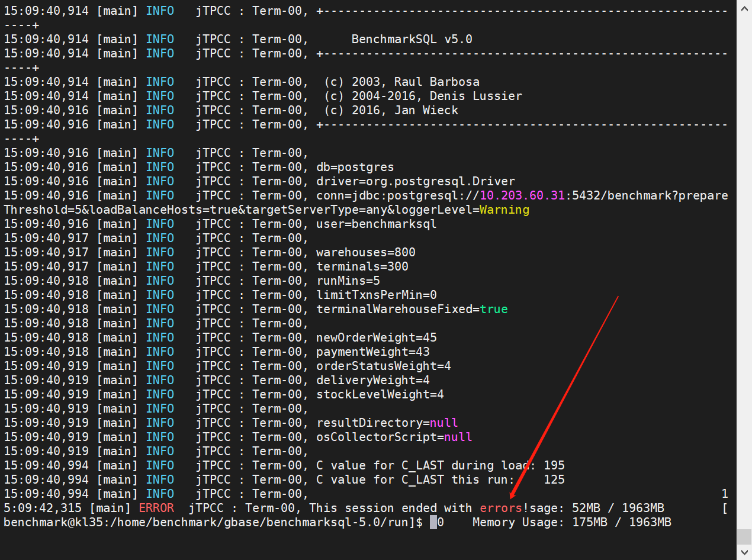Click the yellow "Warning" logger level

[504, 210]
